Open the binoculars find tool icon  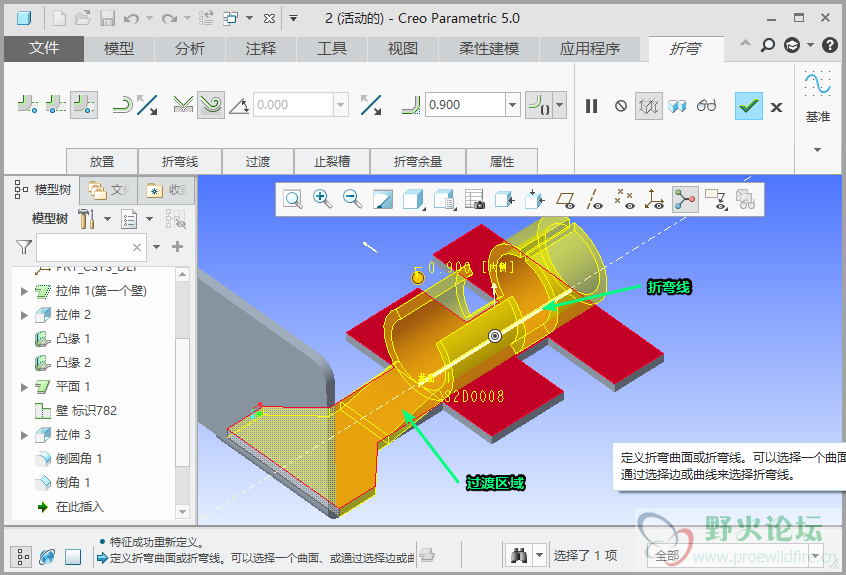click(x=519, y=555)
